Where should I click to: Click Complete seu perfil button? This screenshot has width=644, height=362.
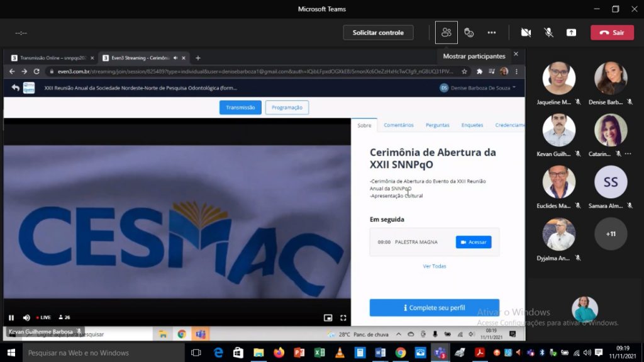click(434, 308)
